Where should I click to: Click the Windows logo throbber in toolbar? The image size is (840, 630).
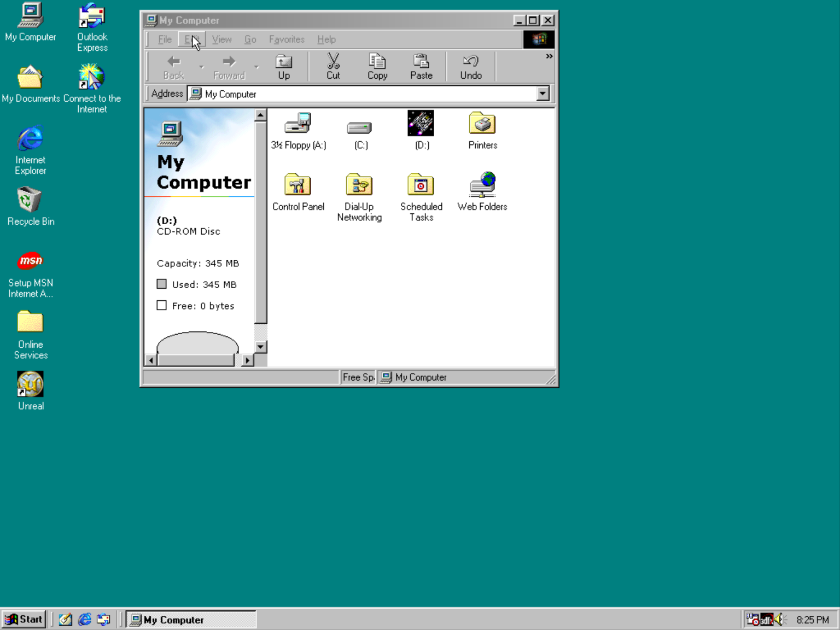click(x=539, y=39)
